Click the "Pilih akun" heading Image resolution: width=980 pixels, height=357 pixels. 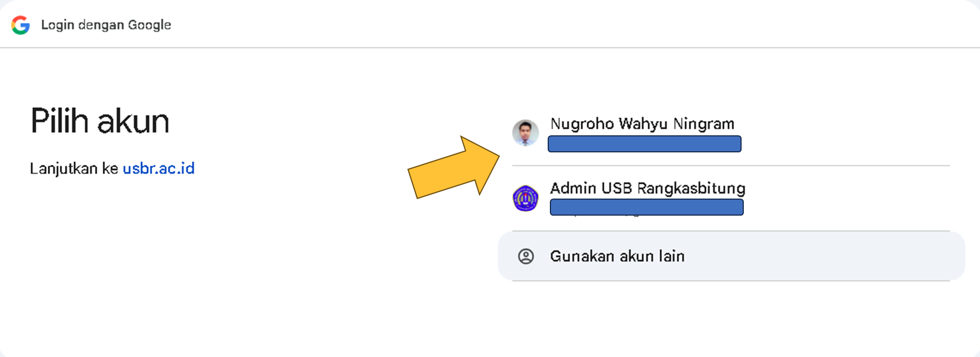coord(99,121)
